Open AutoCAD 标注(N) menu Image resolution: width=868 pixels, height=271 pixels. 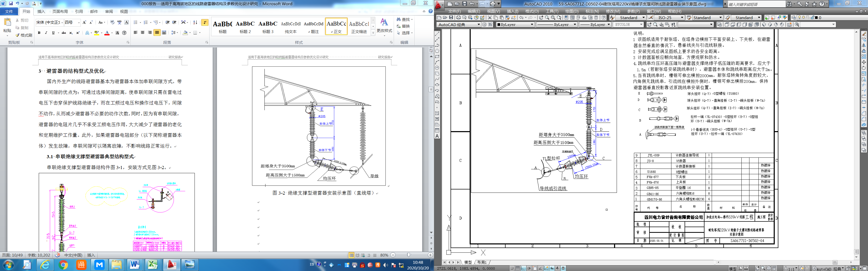[592, 11]
